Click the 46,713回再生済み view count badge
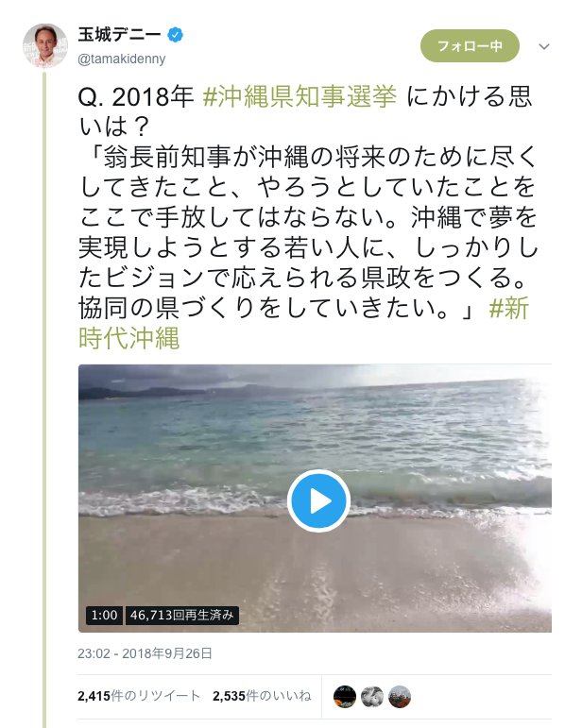This screenshot has height=728, width=582. [182, 616]
